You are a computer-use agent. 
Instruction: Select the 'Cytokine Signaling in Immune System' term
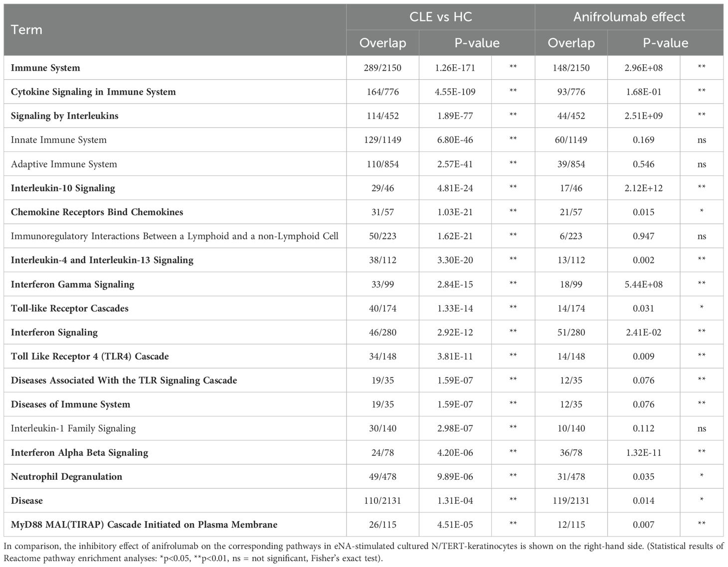[93, 92]
